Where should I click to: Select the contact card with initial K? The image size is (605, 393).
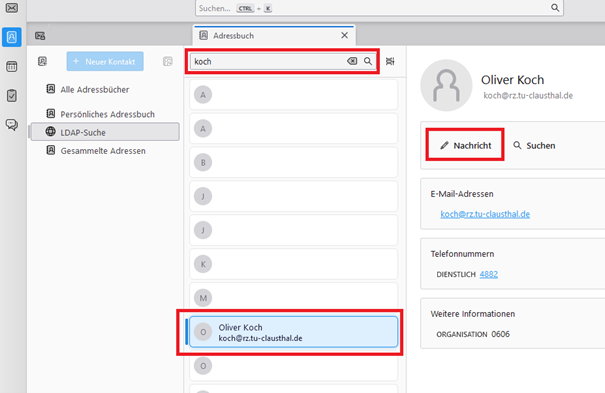(x=293, y=264)
